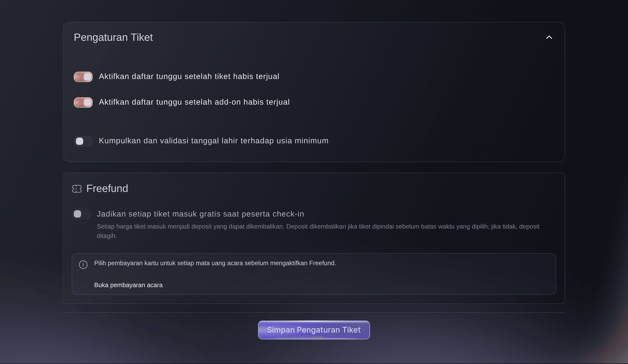The width and height of the screenshot is (628, 364).
Task: Collapse the Pengaturan Tiket section chevron
Action: pos(549,37)
